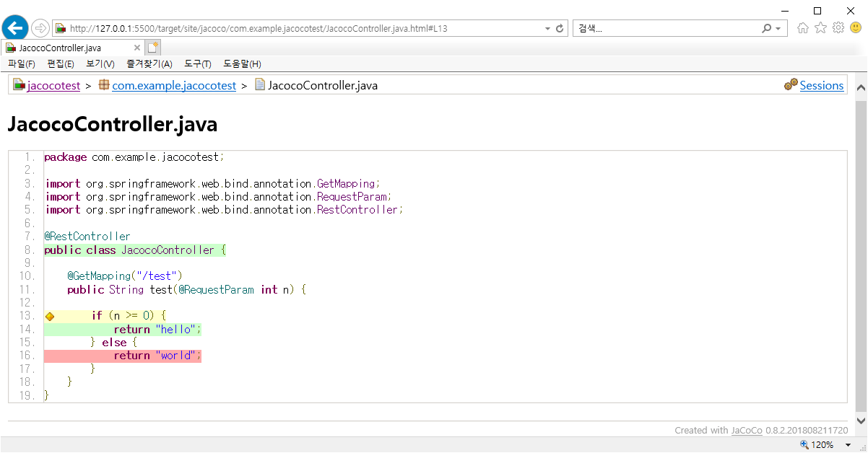The height and width of the screenshot is (453, 868).
Task: Click the green 'public class JacocoController' line
Action: click(135, 250)
